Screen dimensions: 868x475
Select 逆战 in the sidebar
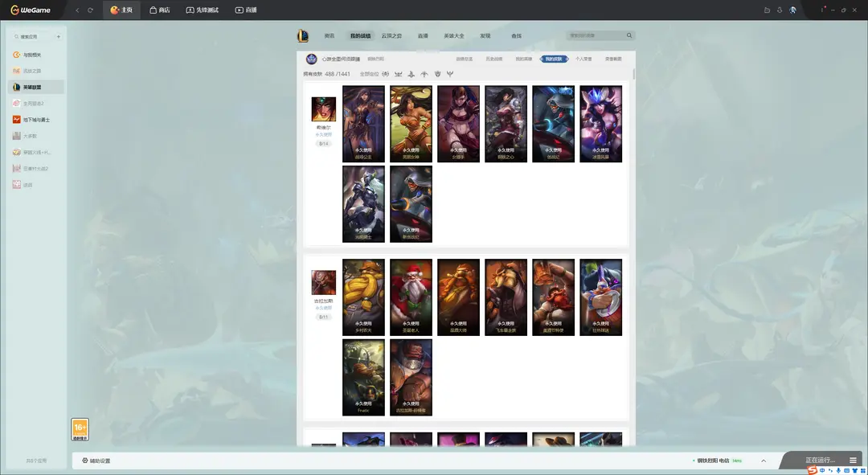click(36, 185)
